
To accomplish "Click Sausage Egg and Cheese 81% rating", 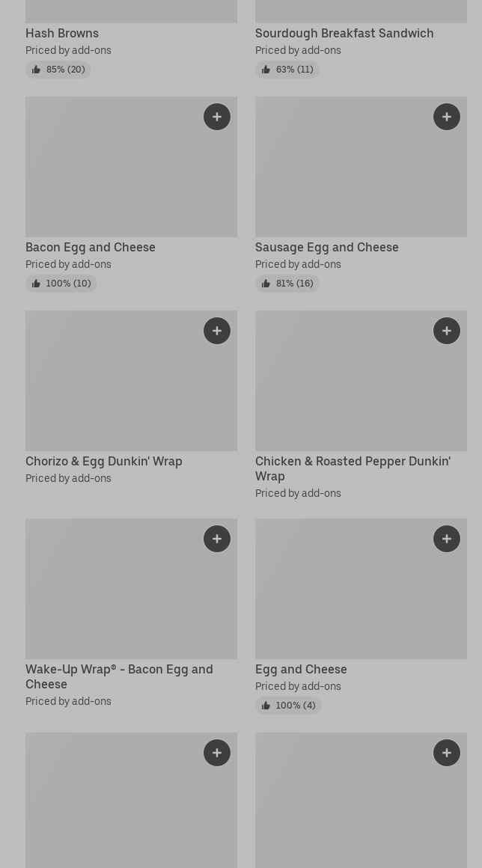I will click(x=287, y=284).
